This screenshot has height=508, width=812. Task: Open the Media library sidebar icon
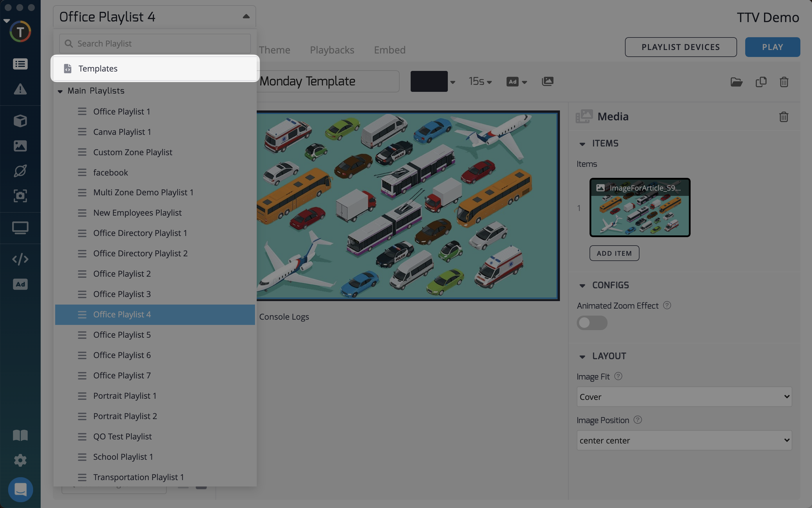(20, 146)
